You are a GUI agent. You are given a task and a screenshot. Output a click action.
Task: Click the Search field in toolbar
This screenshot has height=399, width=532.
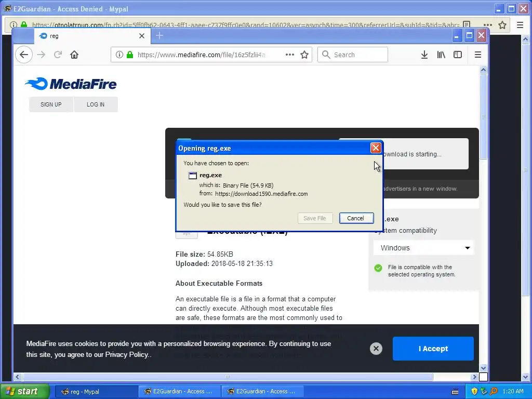(353, 55)
